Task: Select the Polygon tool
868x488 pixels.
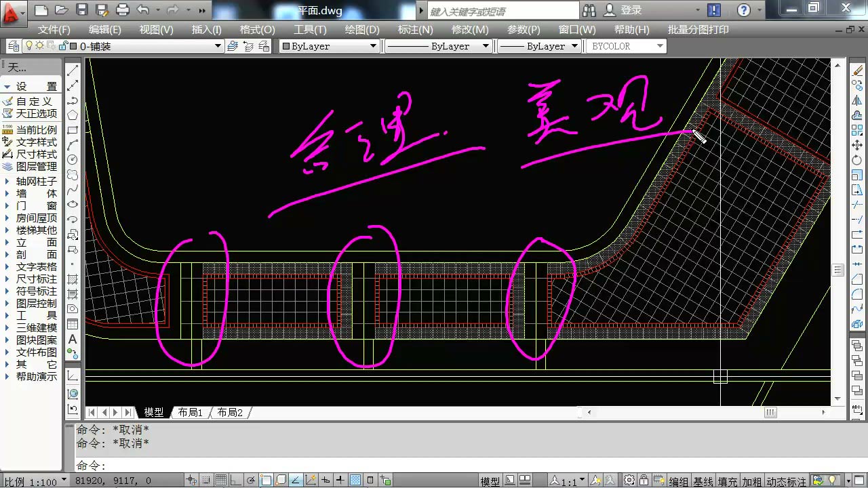Action: (x=73, y=115)
